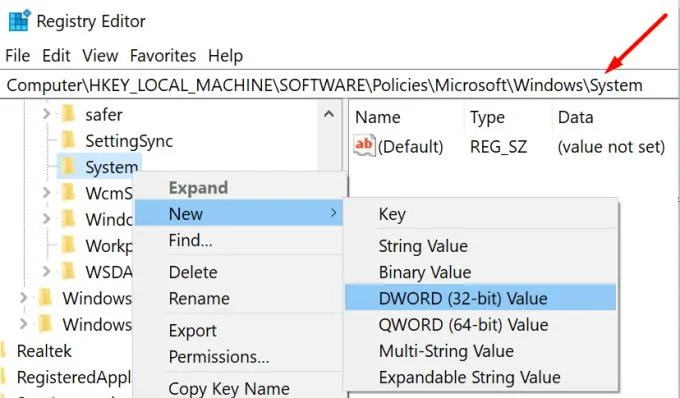This screenshot has width=680, height=398.
Task: Click the WSDA folder icon
Action: (x=68, y=271)
